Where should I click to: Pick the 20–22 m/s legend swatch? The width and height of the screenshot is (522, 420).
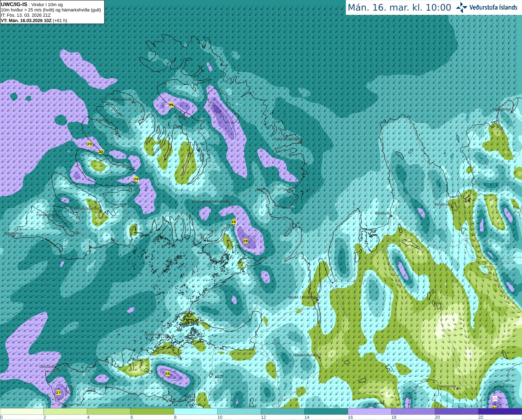coord(457,411)
